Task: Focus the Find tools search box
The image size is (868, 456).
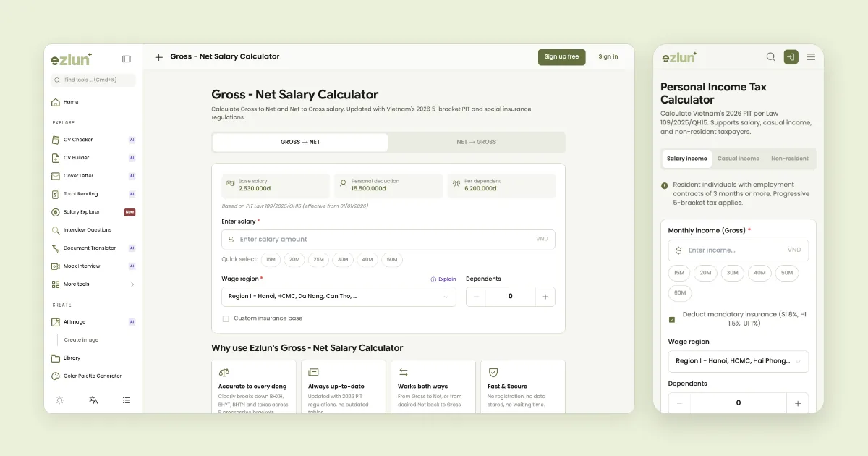Action: coord(93,80)
